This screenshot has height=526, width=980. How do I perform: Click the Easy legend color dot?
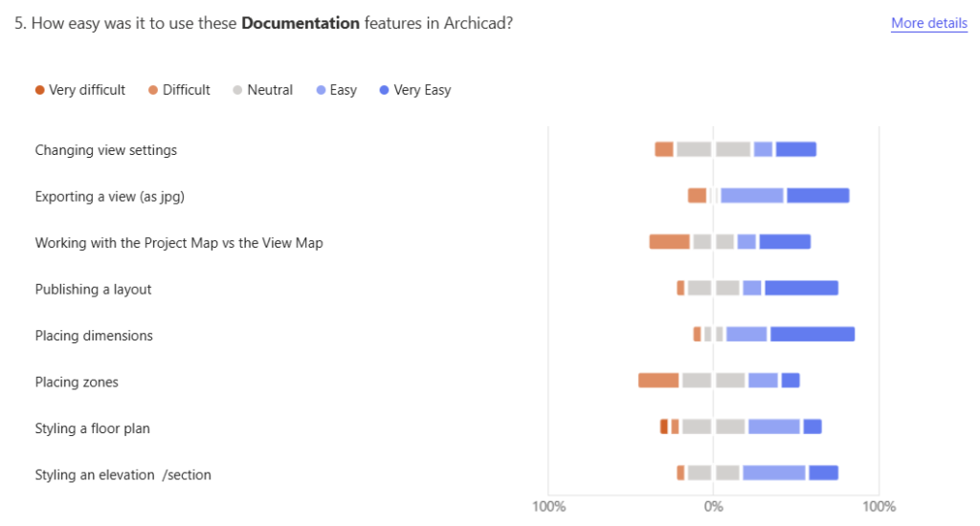pyautogui.click(x=321, y=90)
